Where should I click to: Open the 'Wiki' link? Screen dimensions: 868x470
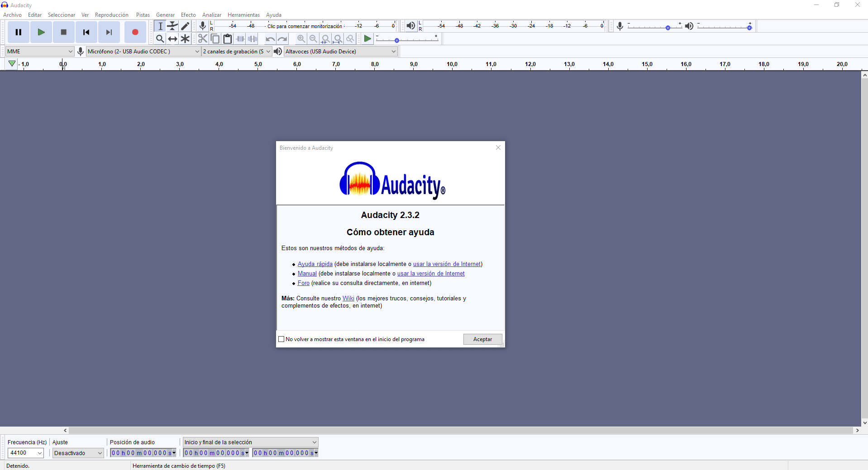(x=348, y=299)
